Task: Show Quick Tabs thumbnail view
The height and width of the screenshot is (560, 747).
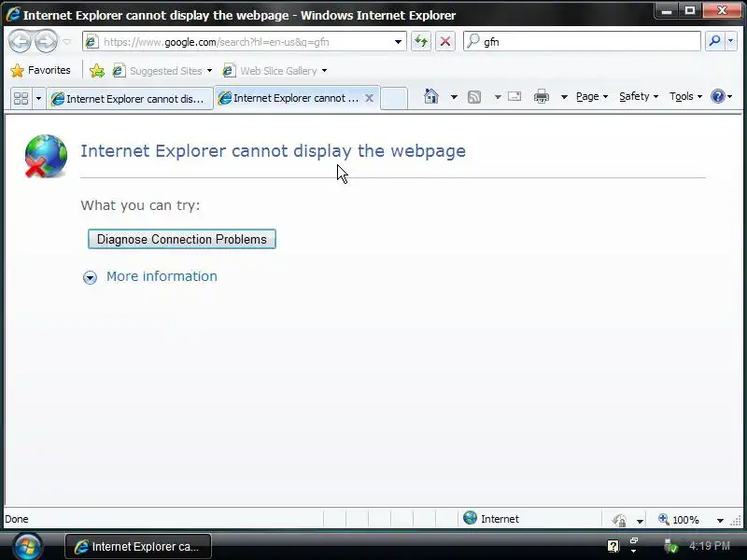Action: [21, 98]
